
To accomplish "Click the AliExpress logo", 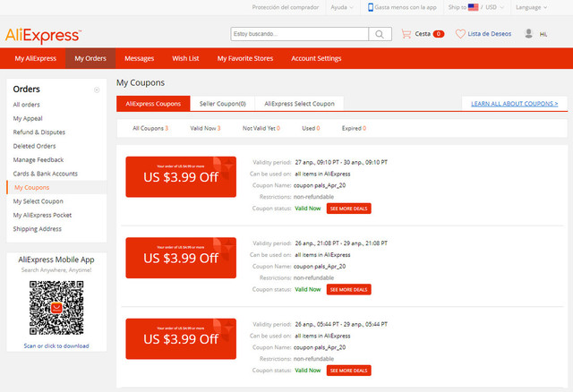I will (43, 36).
